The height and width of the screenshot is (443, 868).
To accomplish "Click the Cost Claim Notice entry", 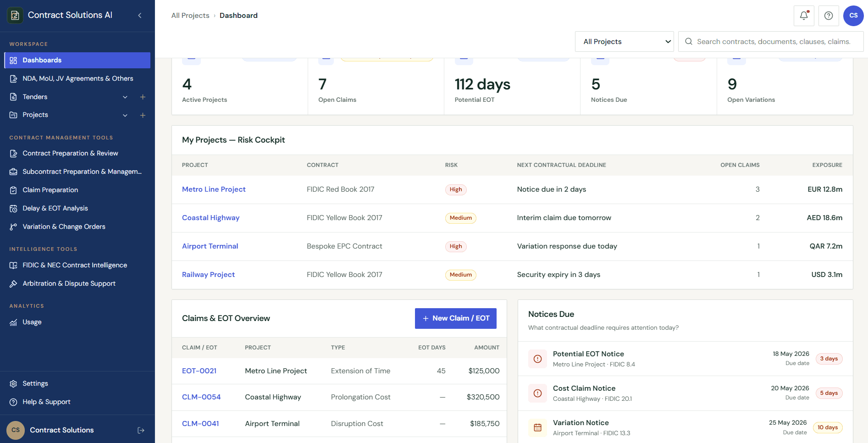I will click(685, 393).
